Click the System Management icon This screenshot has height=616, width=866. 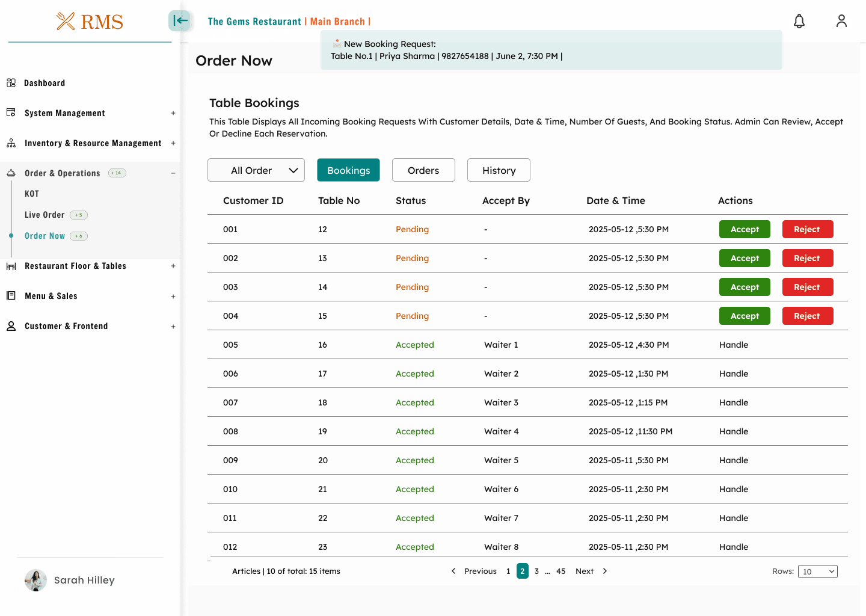11,113
